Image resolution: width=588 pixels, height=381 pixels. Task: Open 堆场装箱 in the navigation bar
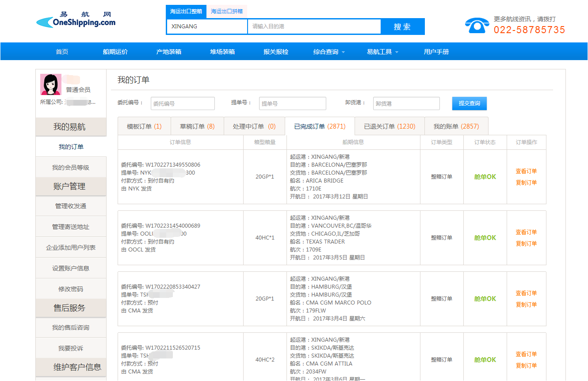pyautogui.click(x=222, y=52)
